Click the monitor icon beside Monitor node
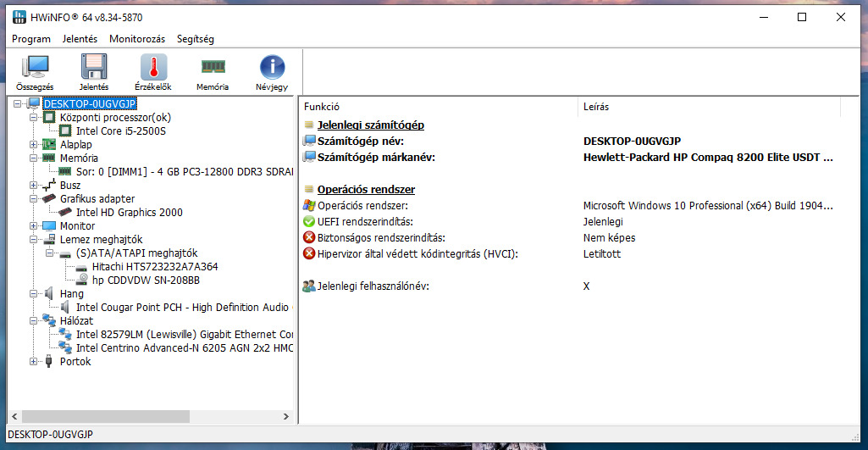This screenshot has width=868, height=450. click(x=50, y=226)
